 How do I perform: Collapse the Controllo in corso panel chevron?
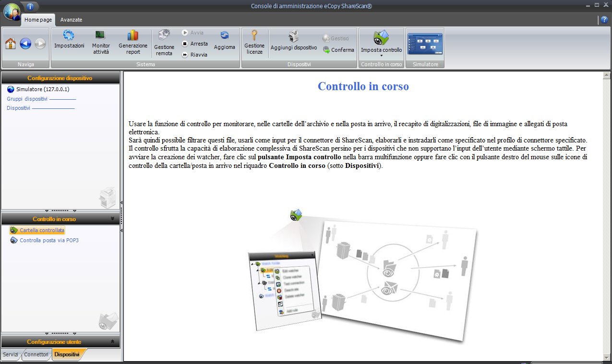(113, 219)
